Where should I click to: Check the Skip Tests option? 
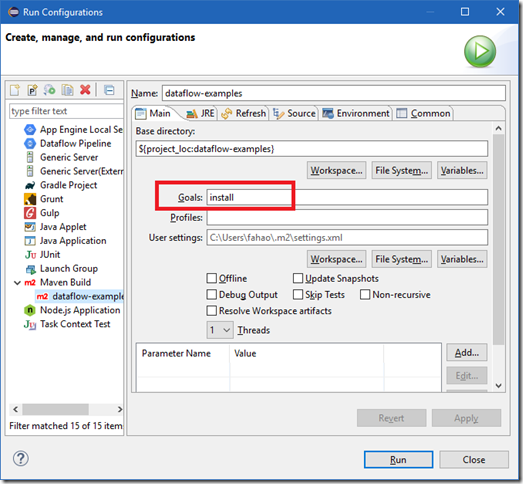point(298,294)
